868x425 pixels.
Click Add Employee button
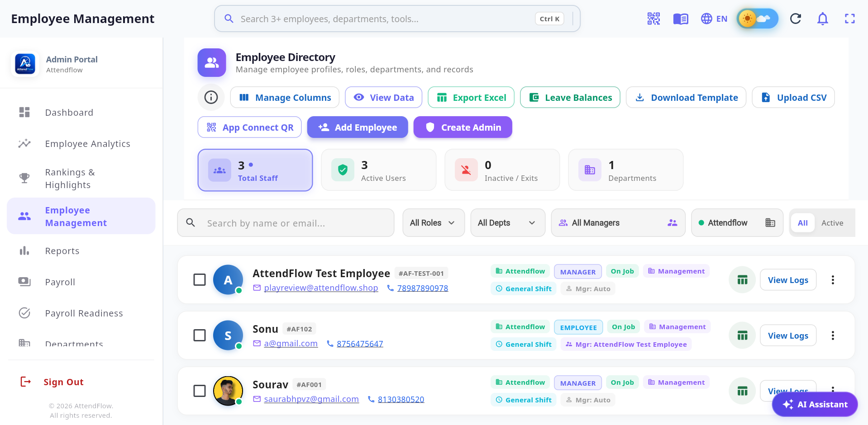pyautogui.click(x=358, y=127)
